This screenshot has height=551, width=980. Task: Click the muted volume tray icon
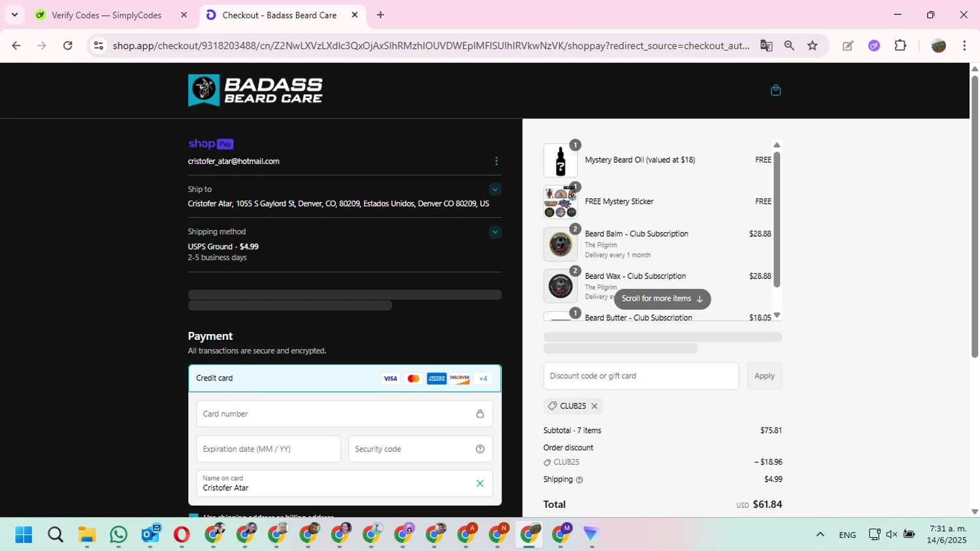[x=891, y=535]
